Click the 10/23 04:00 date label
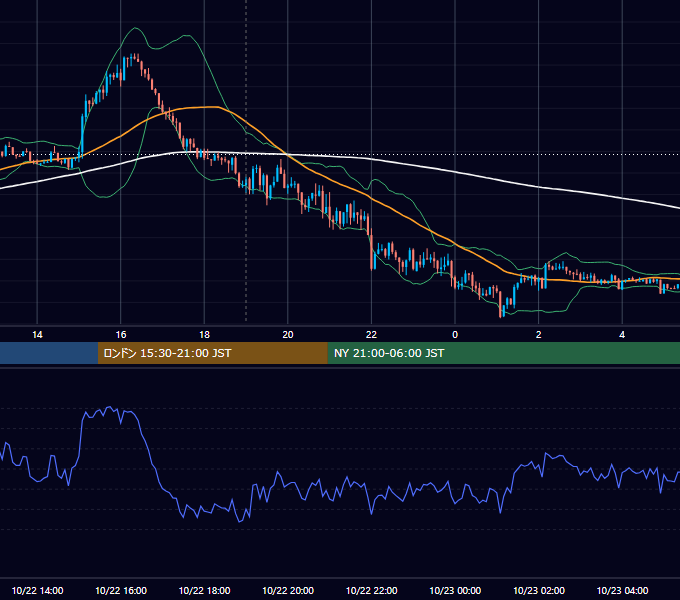 point(622,590)
